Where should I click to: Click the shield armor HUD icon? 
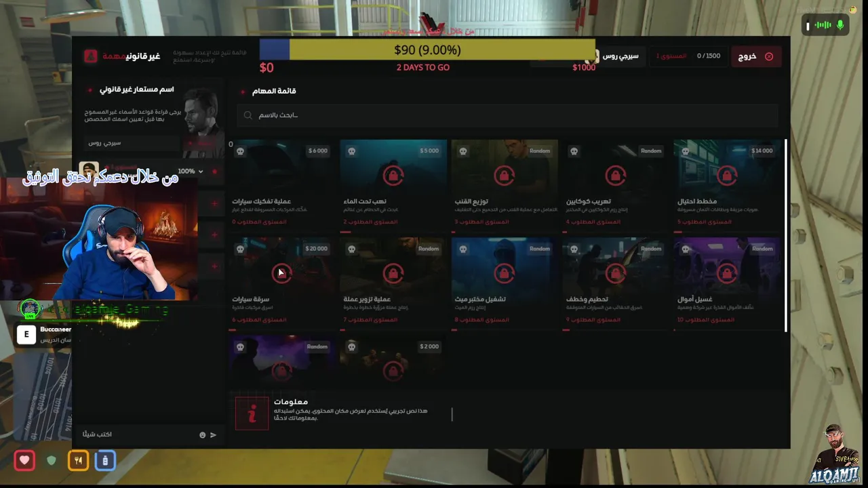(x=52, y=460)
